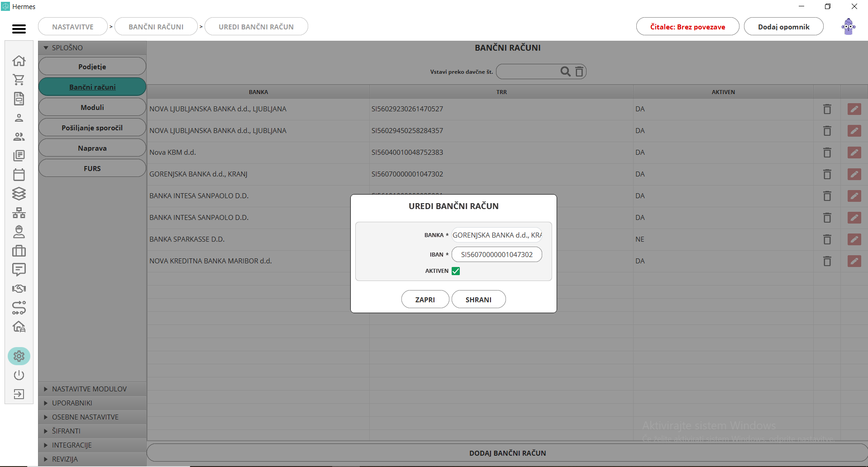Expand NASTAVITVE MODULOV section
Viewport: 868px width, 467px height.
coord(92,389)
